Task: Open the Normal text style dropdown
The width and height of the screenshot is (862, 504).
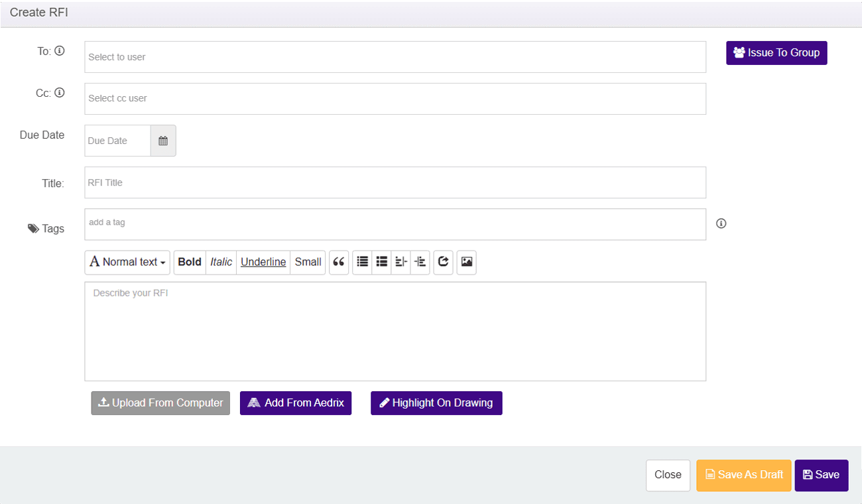Action: (127, 262)
